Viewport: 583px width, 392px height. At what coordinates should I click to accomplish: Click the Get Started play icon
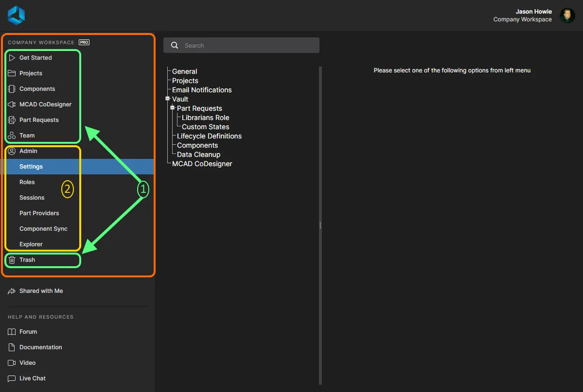point(12,58)
